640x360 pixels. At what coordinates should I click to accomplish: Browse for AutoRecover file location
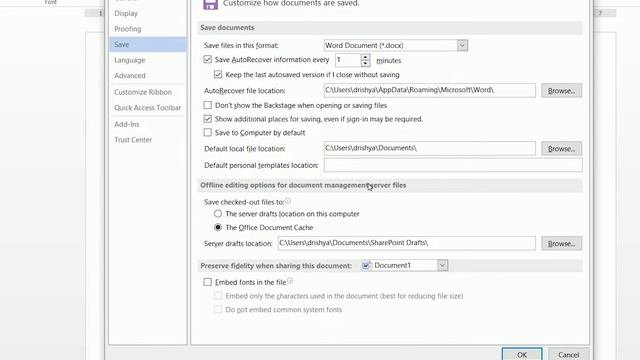562,91
